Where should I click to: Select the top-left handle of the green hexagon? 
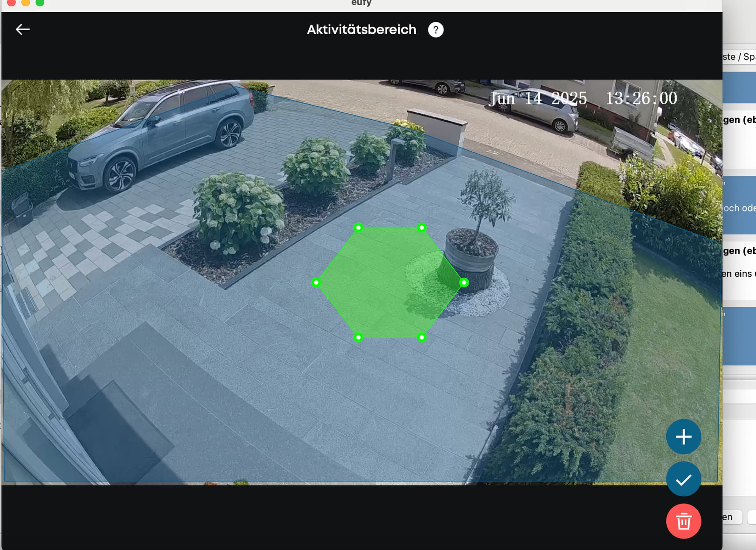(x=358, y=228)
